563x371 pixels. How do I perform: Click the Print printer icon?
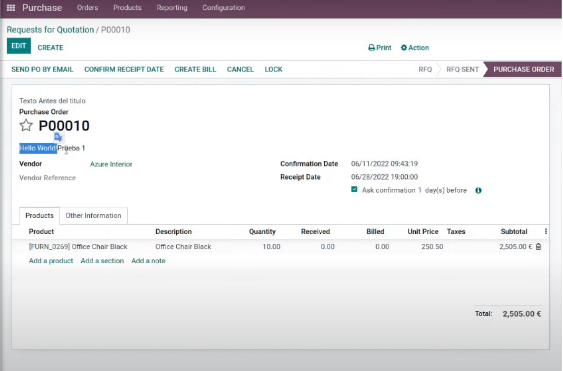[x=372, y=47]
